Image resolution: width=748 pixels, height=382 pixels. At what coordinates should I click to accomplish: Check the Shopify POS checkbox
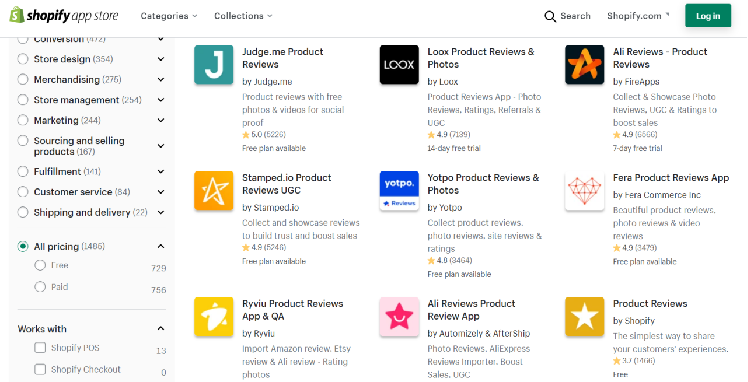tap(40, 348)
